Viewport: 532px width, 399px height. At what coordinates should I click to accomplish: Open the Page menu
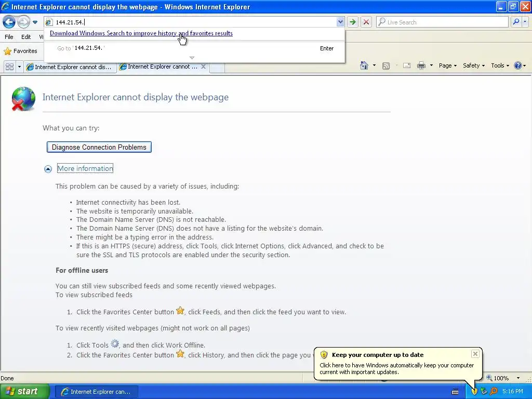[447, 66]
